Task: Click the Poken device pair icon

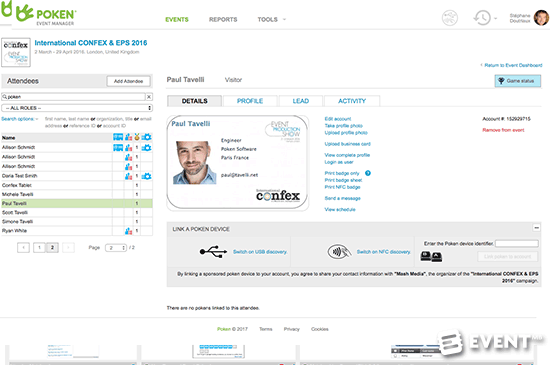Action: [x=431, y=257]
